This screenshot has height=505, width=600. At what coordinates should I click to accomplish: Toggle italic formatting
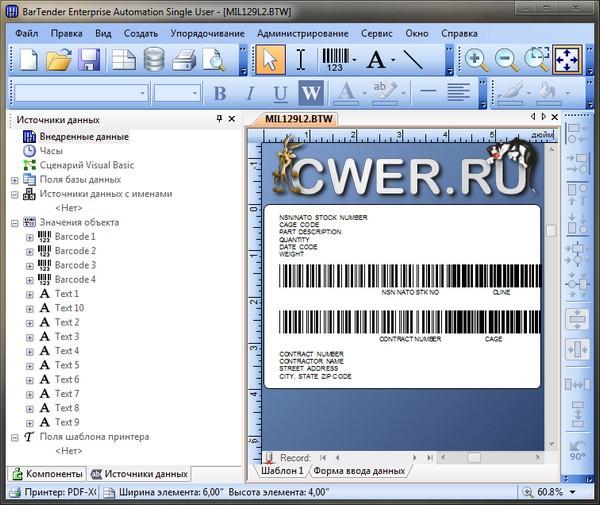[x=250, y=93]
